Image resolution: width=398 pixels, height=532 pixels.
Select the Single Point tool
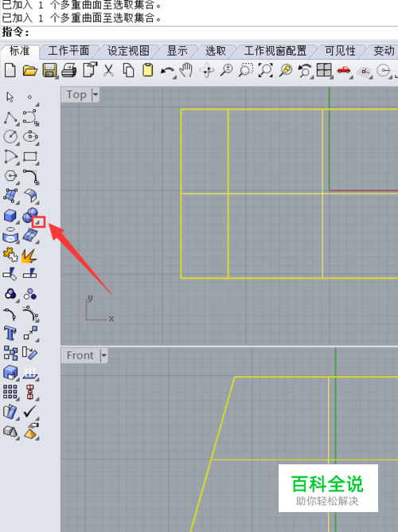(29, 97)
